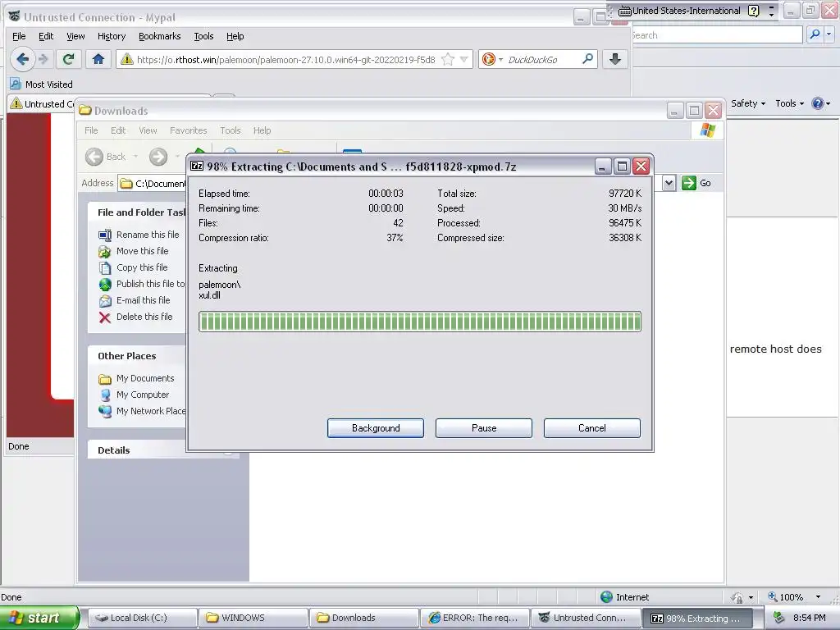The height and width of the screenshot is (630, 840).
Task: Reload the page in Mypal
Action: [x=69, y=59]
